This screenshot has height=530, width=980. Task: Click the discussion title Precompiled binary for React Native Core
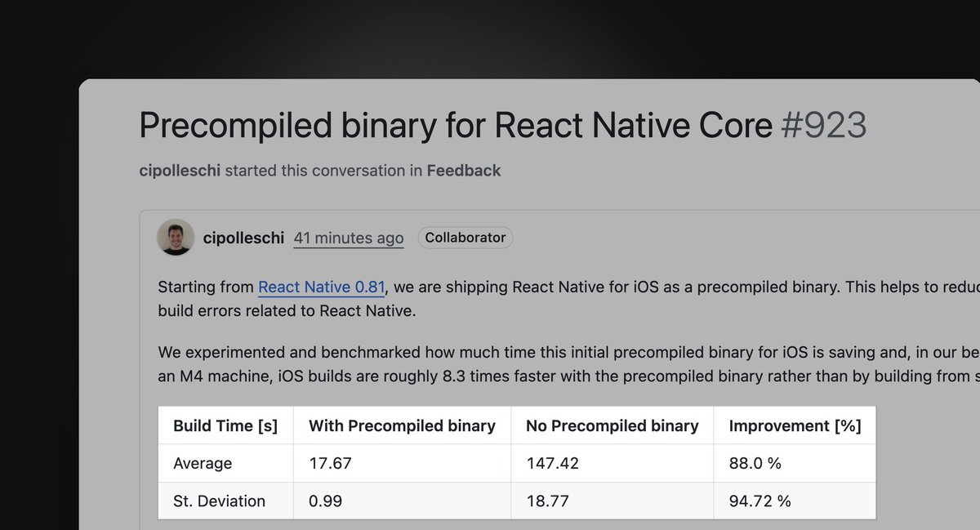coord(456,126)
